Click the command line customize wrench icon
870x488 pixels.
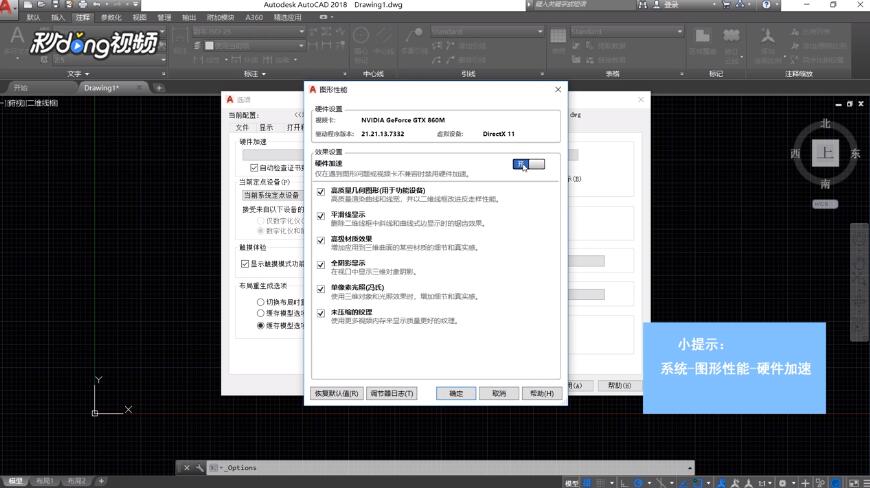point(200,468)
